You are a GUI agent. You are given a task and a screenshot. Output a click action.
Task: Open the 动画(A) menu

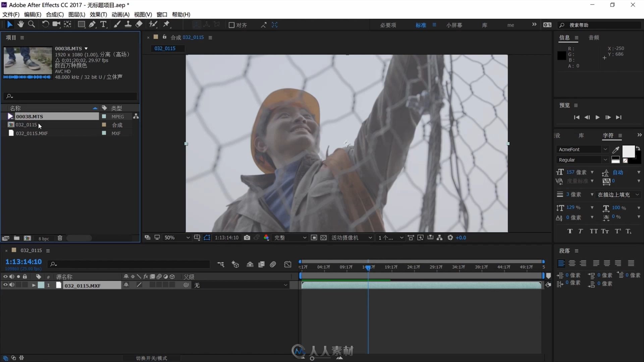120,14
